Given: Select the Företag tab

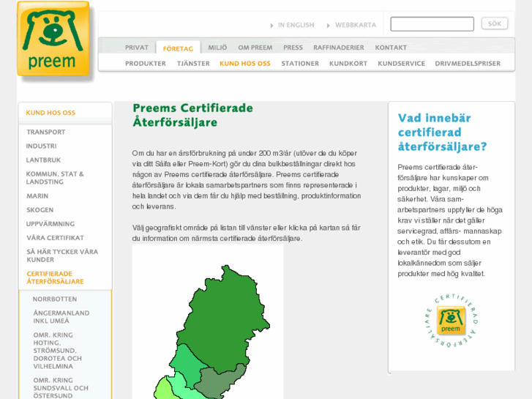Looking at the screenshot, I should (x=178, y=48).
